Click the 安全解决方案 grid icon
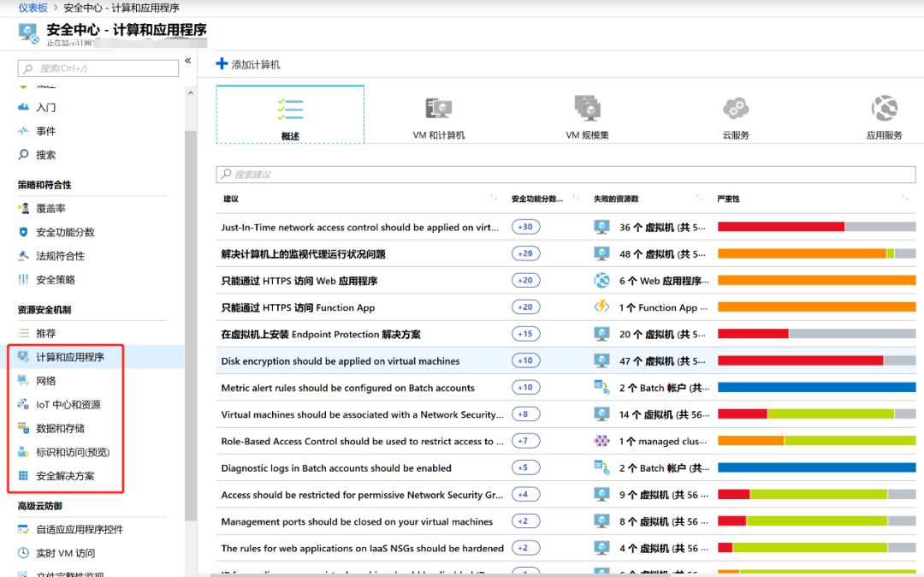 (x=24, y=476)
